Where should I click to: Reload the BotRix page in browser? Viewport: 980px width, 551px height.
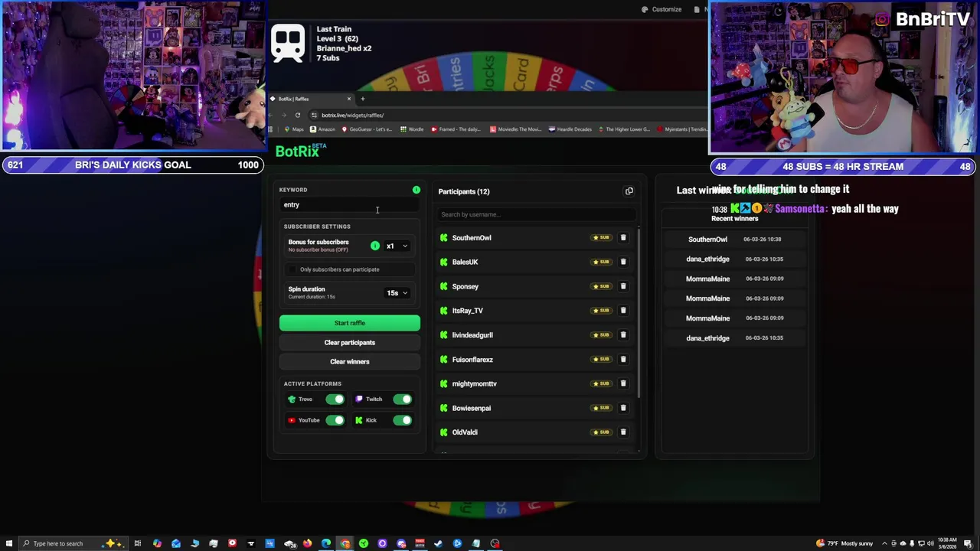coord(298,115)
